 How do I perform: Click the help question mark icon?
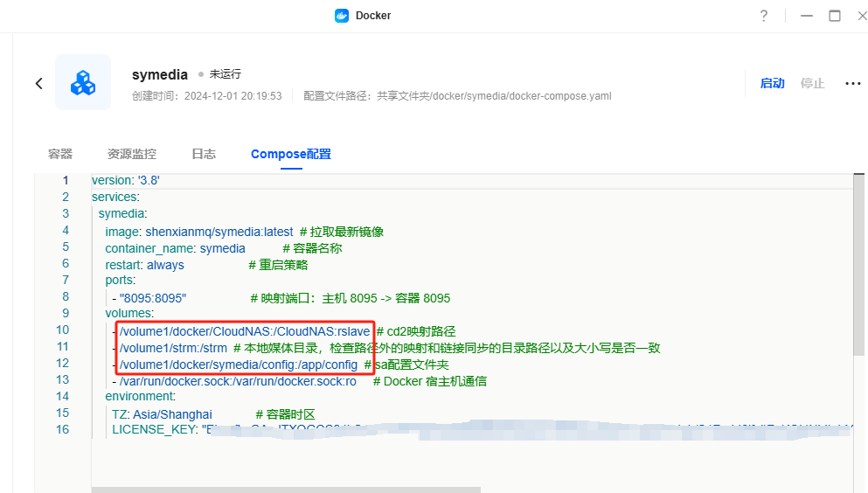tap(764, 16)
